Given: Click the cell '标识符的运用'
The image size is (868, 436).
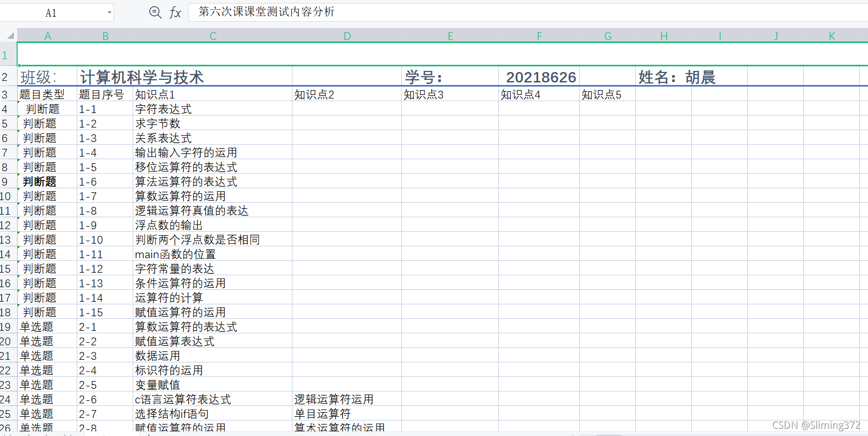Looking at the screenshot, I should click(x=213, y=370).
